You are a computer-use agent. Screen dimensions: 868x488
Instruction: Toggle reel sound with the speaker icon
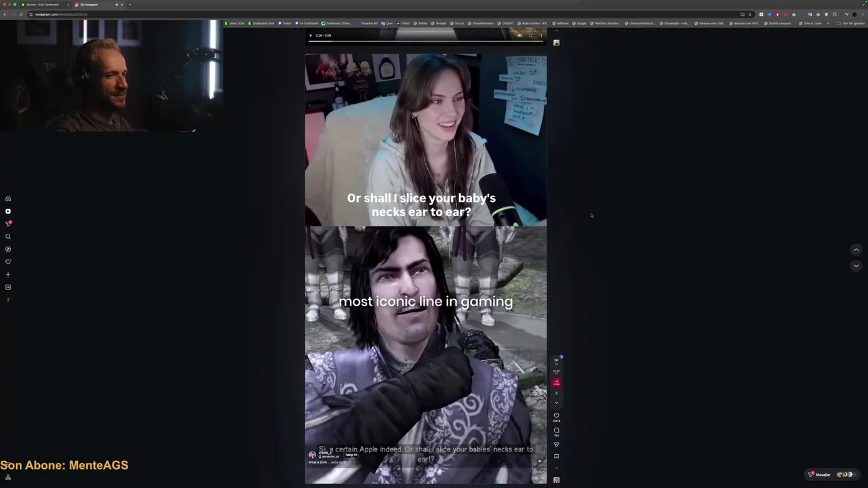point(540,461)
